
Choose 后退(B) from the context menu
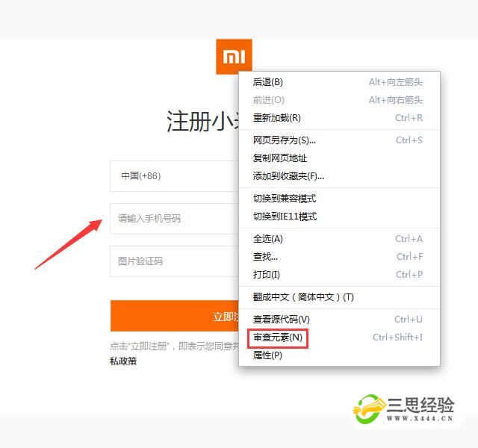[x=268, y=82]
